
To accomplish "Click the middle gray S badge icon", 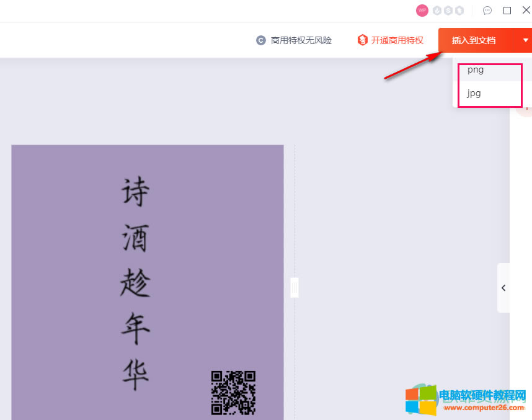I will pos(448,11).
